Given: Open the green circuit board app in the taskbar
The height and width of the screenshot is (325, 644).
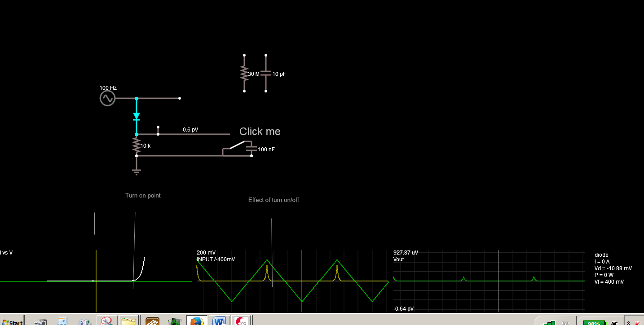Looking at the screenshot, I should (x=174, y=321).
